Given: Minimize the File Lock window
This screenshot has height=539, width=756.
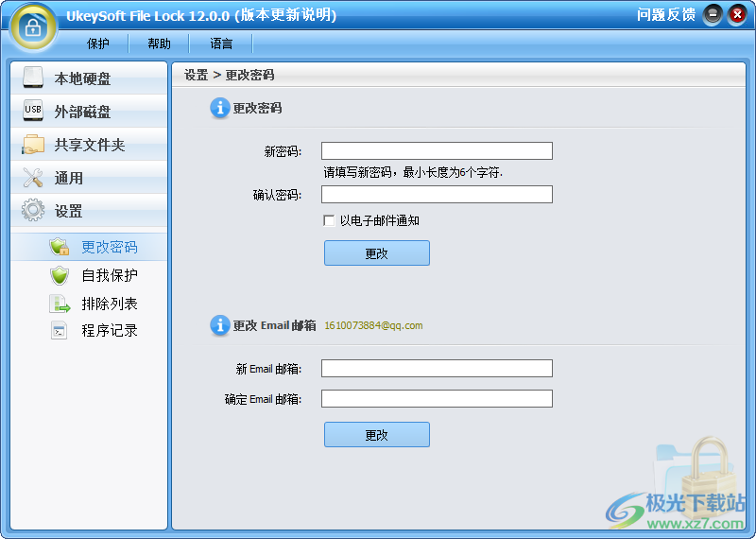Looking at the screenshot, I should click(x=713, y=15).
